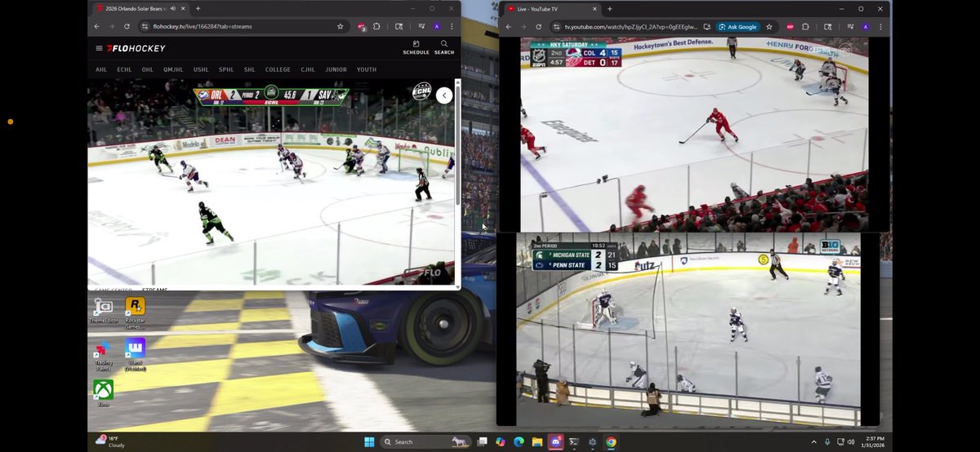Select SPHL league in FloHockey nav

tap(226, 69)
